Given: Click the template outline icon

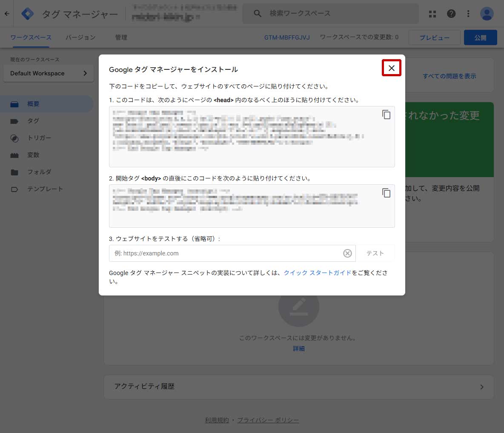Looking at the screenshot, I should pyautogui.click(x=14, y=189).
